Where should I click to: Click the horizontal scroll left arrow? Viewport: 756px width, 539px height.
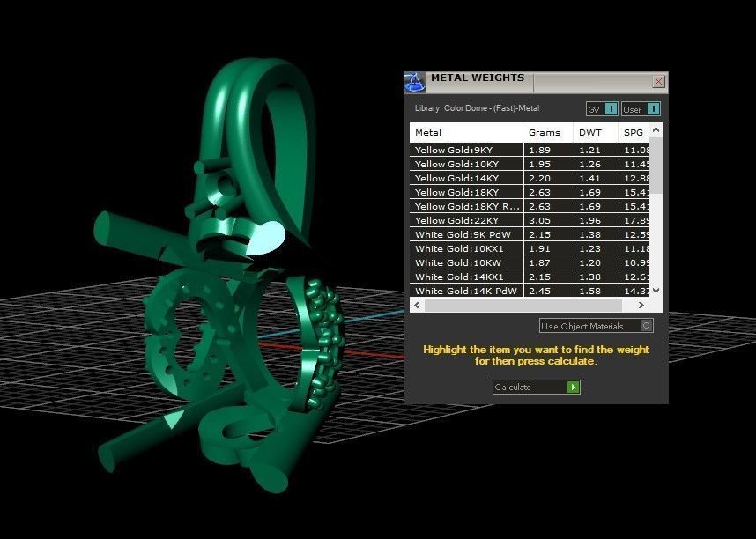[x=417, y=306]
